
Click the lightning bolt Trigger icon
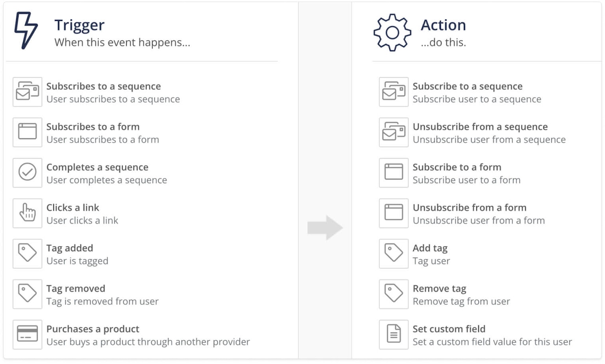pyautogui.click(x=25, y=30)
